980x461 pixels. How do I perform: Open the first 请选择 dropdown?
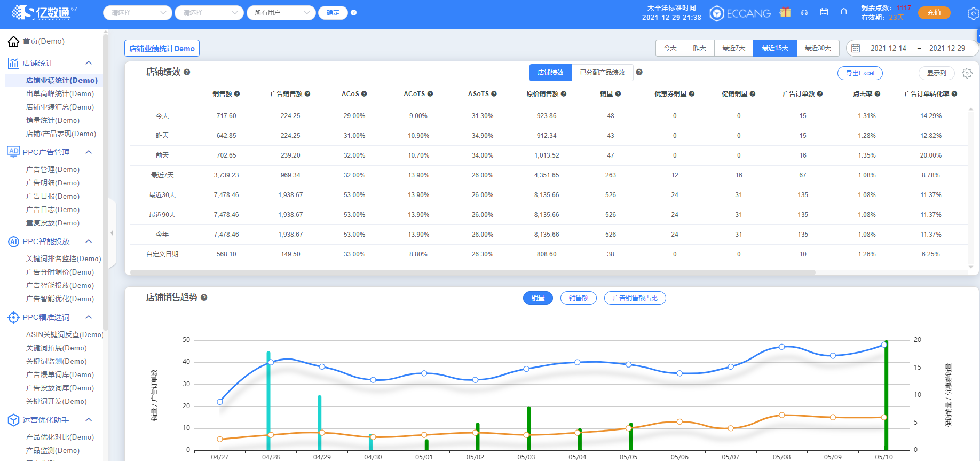point(138,13)
